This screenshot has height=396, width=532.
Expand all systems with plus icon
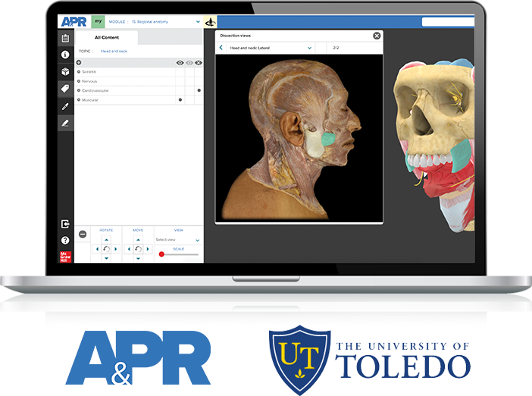coord(79,62)
